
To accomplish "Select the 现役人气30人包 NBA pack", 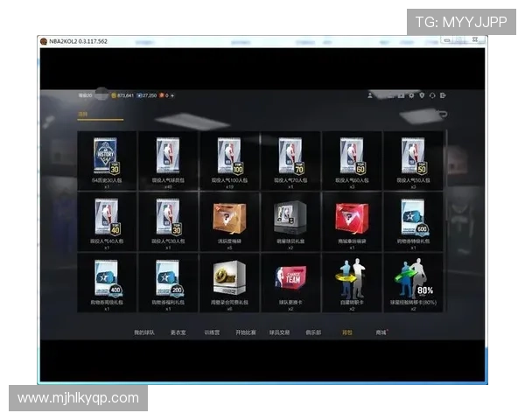I will 168,222.
